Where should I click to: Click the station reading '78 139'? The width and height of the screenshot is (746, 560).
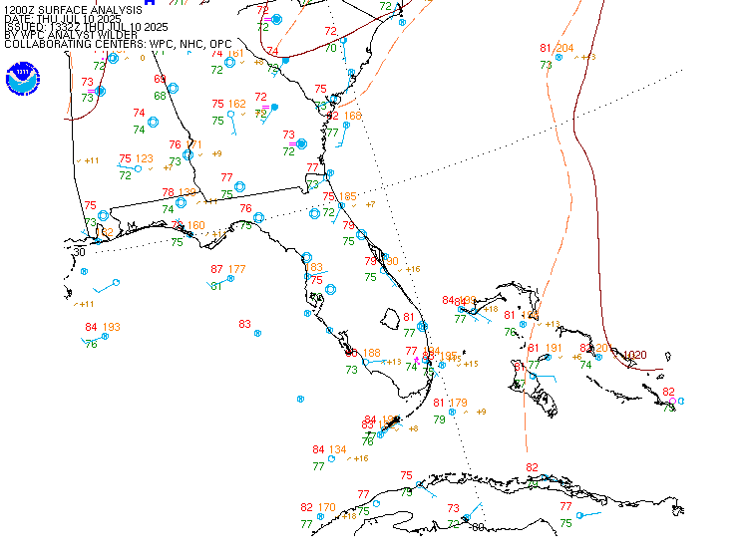click(x=179, y=192)
